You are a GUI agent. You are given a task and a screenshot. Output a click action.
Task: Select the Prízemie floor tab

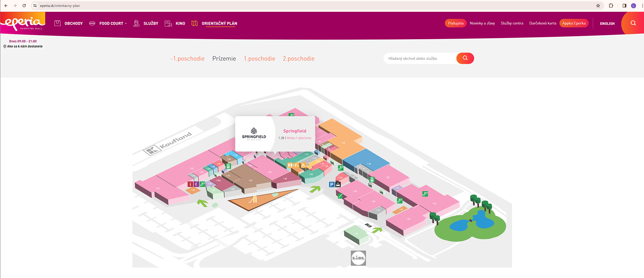point(224,59)
